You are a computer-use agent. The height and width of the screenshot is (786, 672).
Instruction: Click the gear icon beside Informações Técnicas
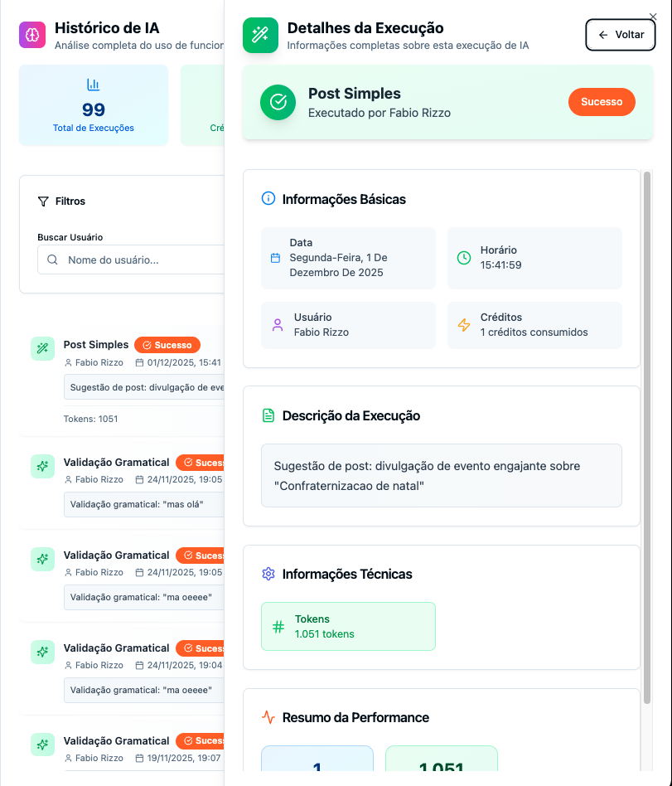(268, 574)
